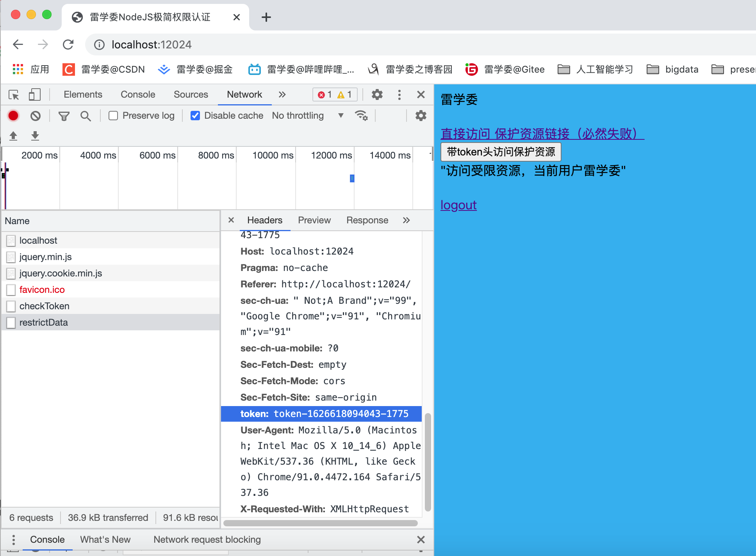This screenshot has width=756, height=556.
Task: Click the logout link
Action: tap(458, 205)
